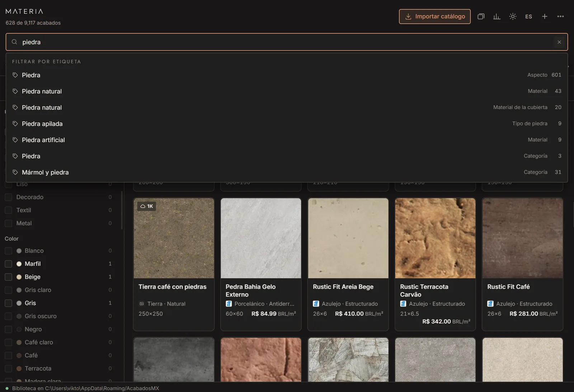Click the Importar catálogo button
Screen dimensions: 574x392
pos(435,16)
